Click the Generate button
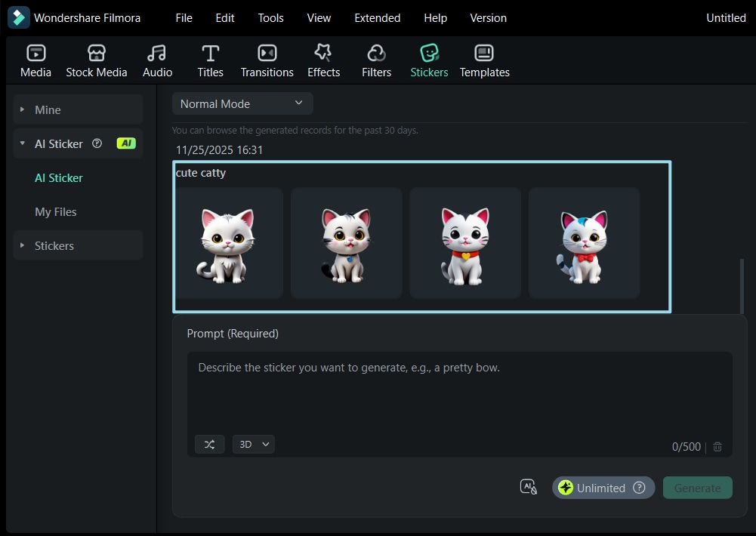The width and height of the screenshot is (756, 536). [x=696, y=487]
